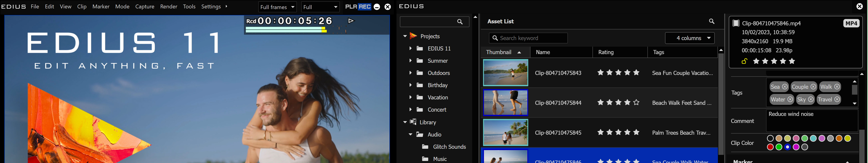Open the Edit menu
Screen dimensions: 868x163
click(50, 7)
